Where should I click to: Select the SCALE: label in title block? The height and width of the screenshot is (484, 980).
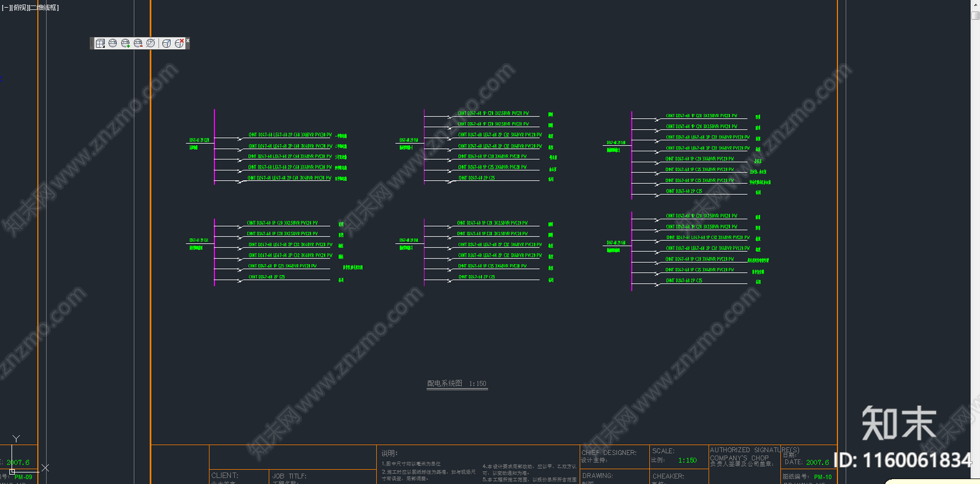click(x=663, y=451)
